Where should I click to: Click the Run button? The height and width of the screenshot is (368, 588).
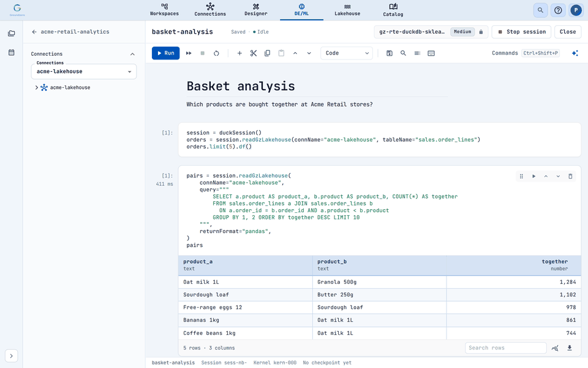point(165,53)
